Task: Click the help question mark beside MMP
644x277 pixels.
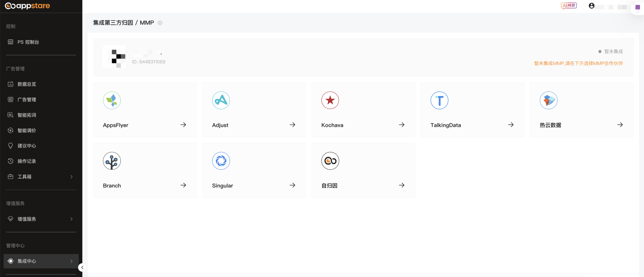Action: tap(160, 23)
